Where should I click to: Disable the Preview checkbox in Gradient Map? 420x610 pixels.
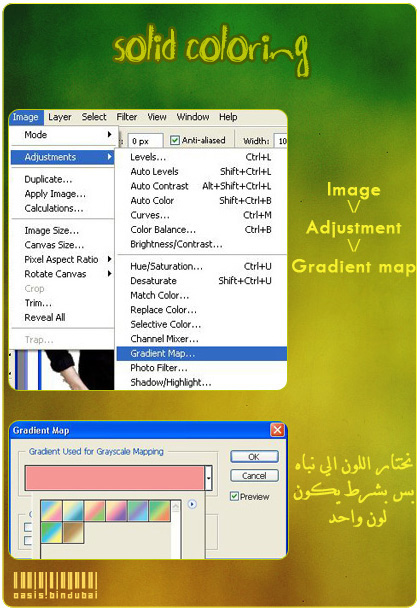234,496
